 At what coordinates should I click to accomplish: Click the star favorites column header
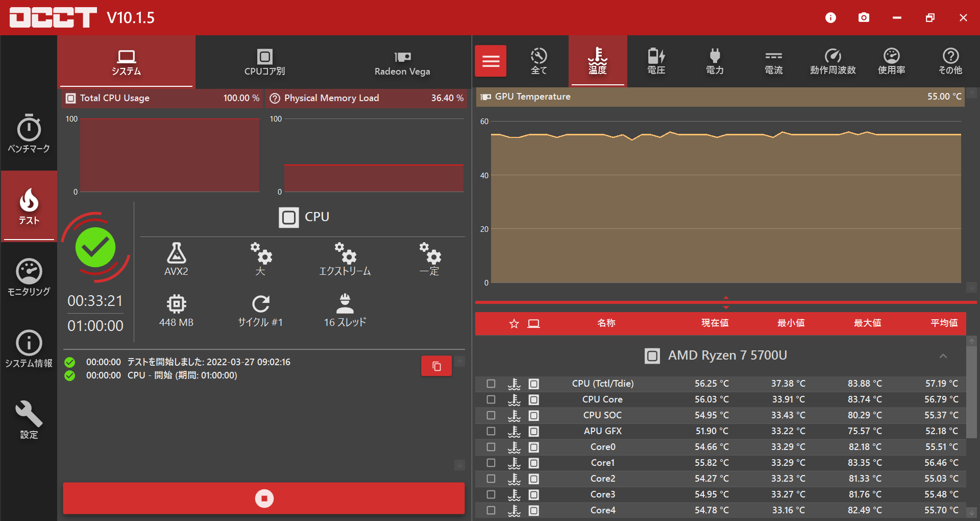514,323
